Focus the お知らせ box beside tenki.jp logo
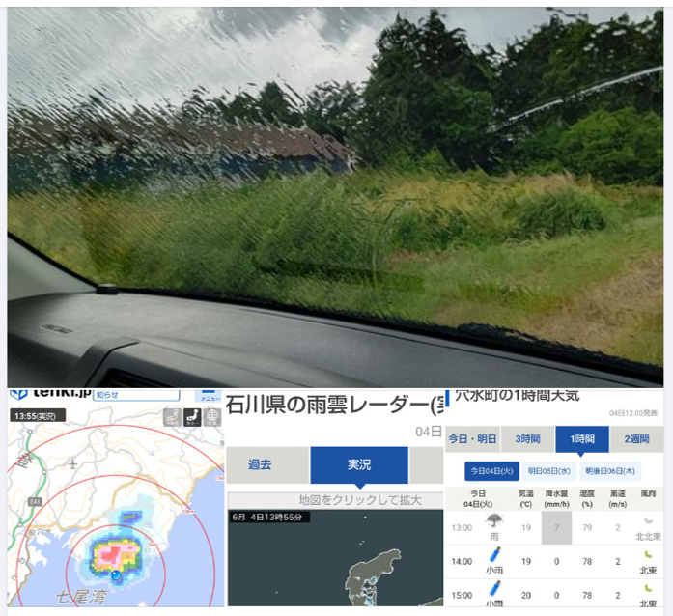This screenshot has width=673, height=616. (x=136, y=395)
